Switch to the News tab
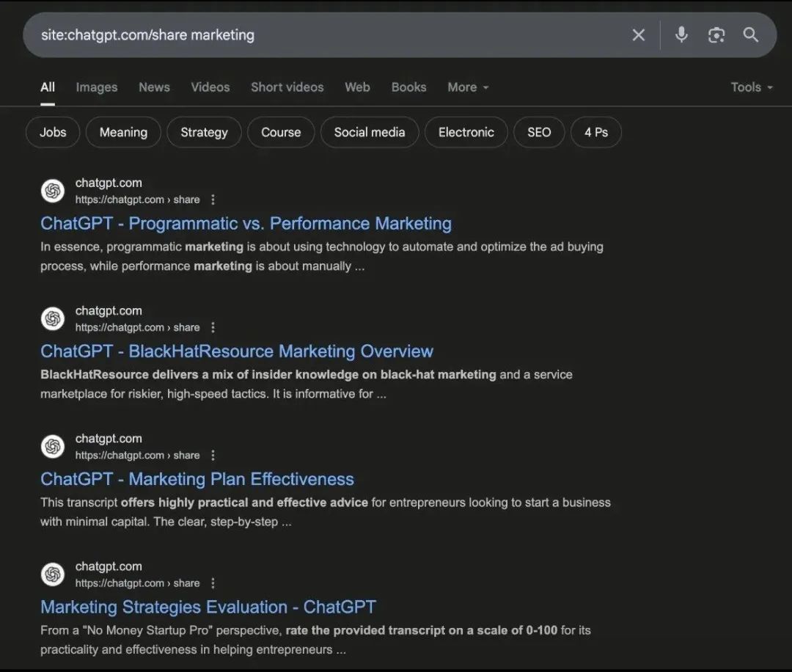The width and height of the screenshot is (792, 672). (154, 87)
